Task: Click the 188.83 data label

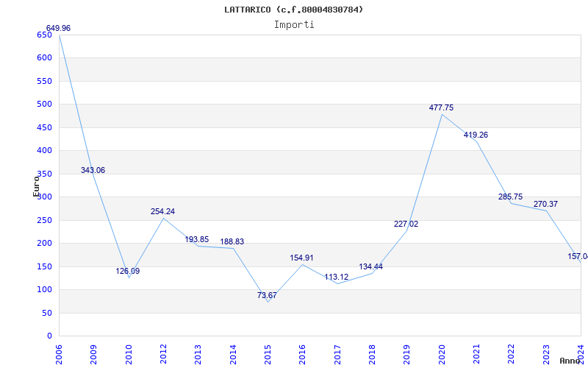Action: (232, 242)
